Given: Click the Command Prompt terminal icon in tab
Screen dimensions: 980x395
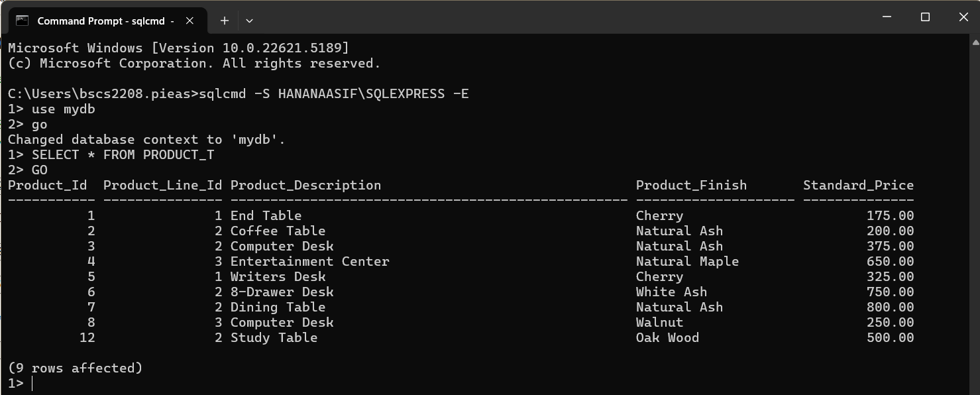Looking at the screenshot, I should [x=22, y=21].
